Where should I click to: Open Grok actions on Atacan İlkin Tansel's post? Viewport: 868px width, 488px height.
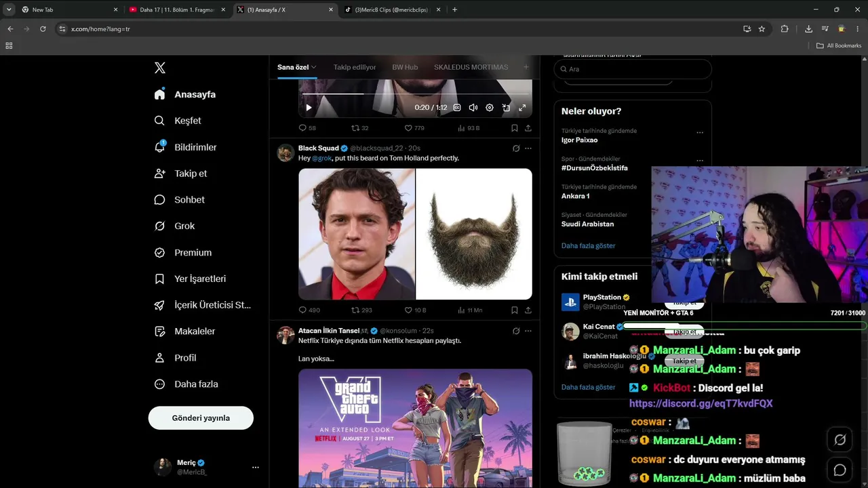click(x=516, y=331)
